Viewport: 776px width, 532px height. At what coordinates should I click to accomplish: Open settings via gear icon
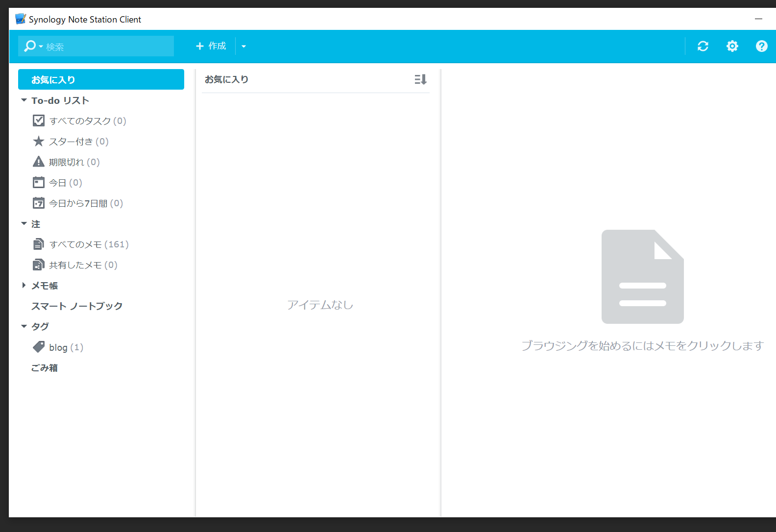(x=732, y=46)
